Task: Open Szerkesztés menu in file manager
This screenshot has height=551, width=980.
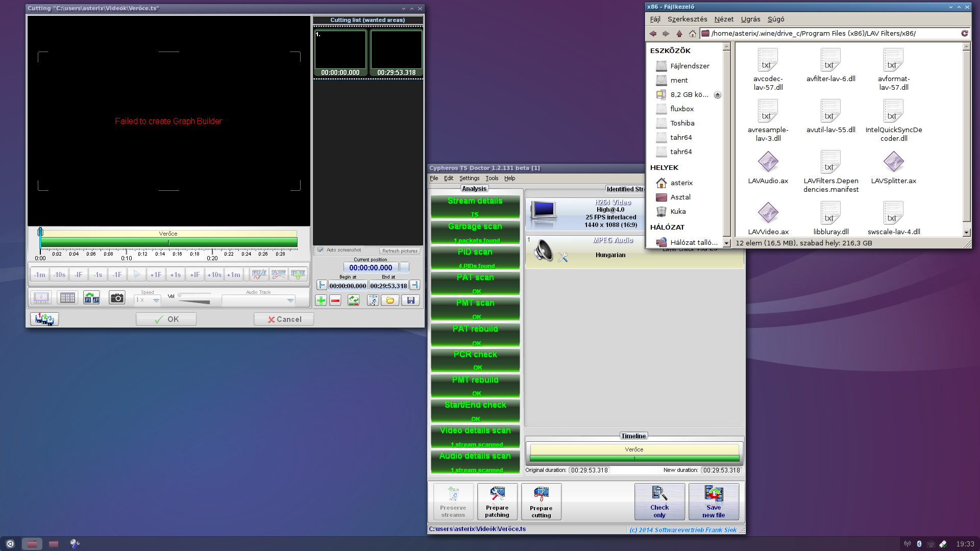Action: 687,19
